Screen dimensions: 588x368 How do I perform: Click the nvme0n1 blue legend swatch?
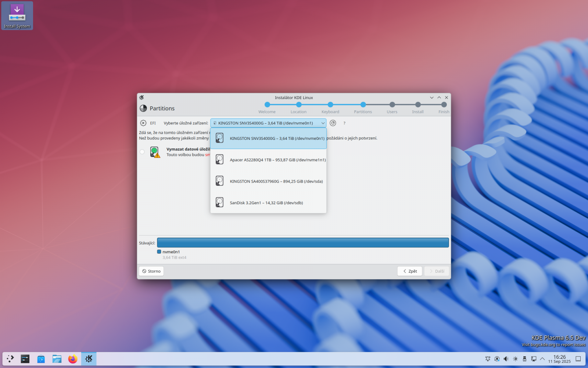tap(159, 252)
